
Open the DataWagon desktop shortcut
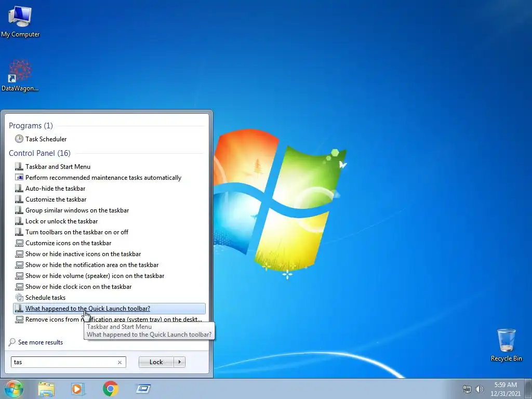[x=20, y=75]
